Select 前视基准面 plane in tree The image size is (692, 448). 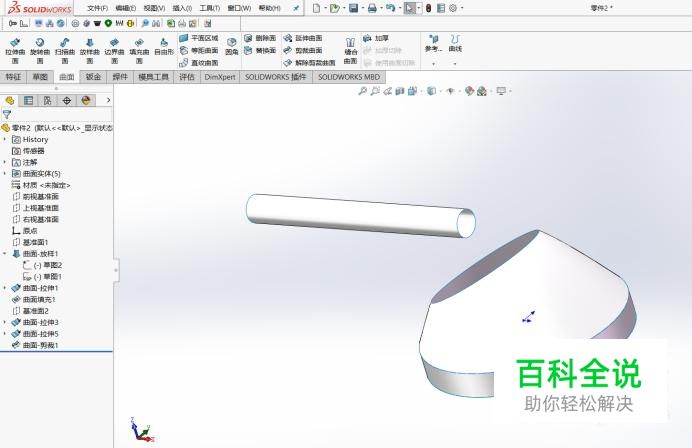click(35, 196)
